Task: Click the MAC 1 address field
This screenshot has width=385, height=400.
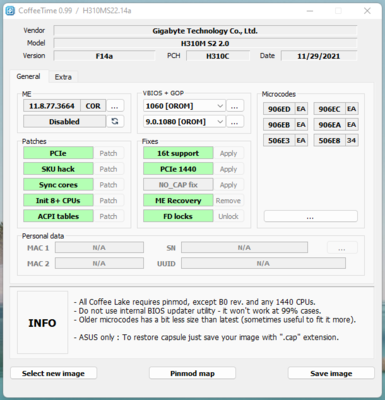Action: tap(99, 248)
